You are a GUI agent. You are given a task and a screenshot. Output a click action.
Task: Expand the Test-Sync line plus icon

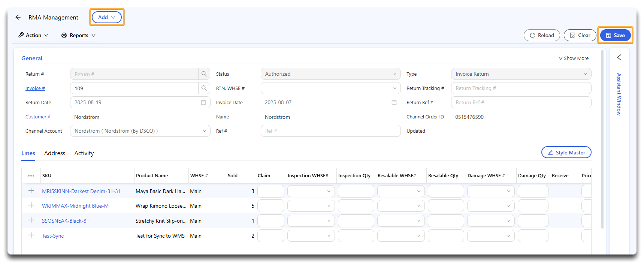(x=31, y=235)
